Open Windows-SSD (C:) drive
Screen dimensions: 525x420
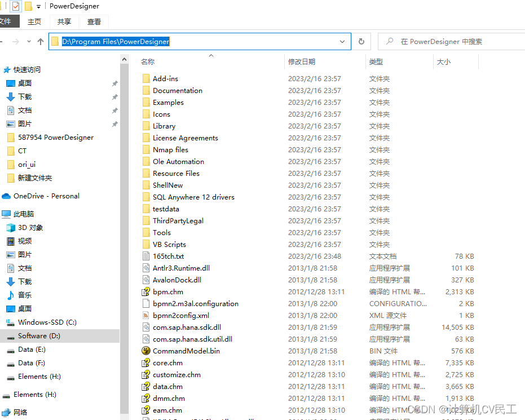point(47,322)
